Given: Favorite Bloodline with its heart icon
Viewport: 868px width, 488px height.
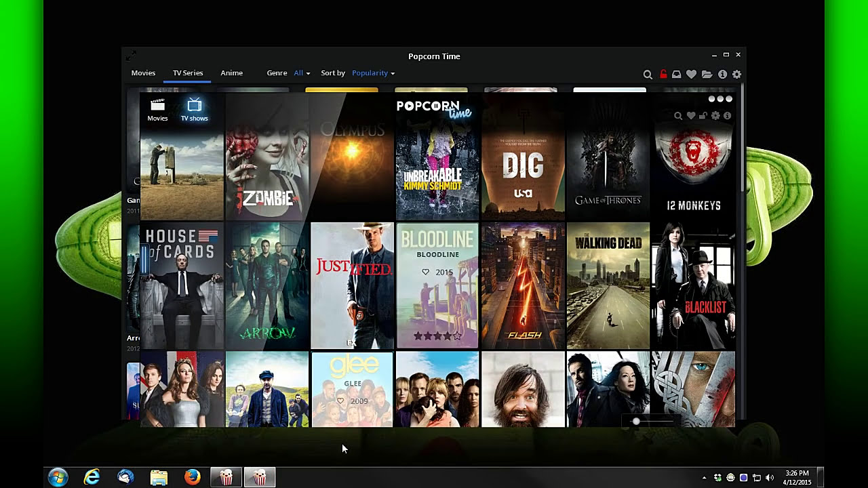Looking at the screenshot, I should click(426, 272).
